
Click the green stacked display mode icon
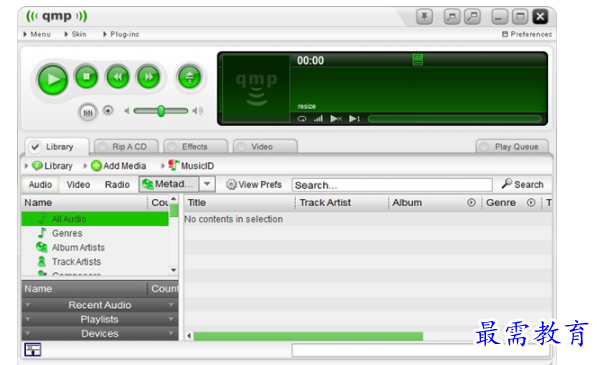[418, 60]
